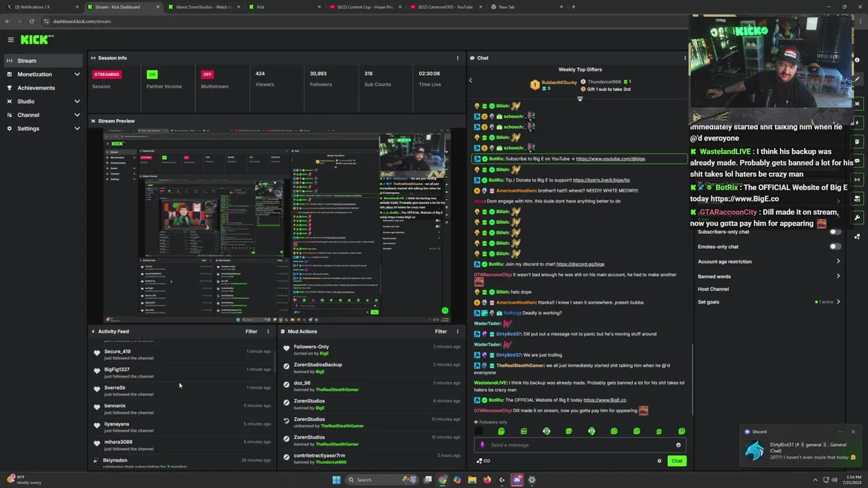
Task: Open Session Info panel options menu
Action: 457,58
